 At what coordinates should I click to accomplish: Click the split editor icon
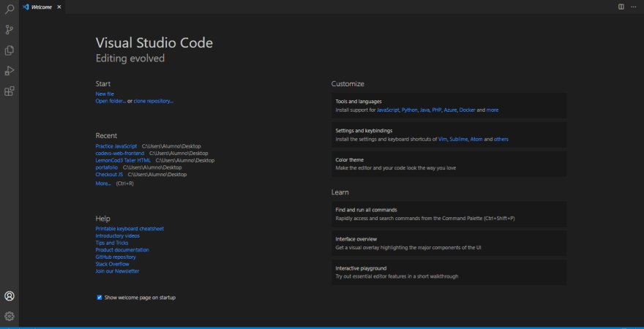(621, 7)
